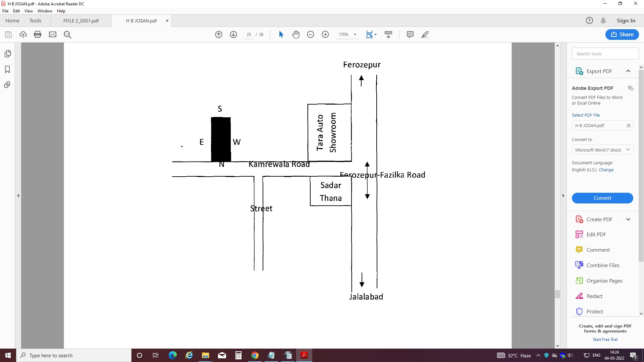Open Calculator from taskbar
Viewport: 644px width, 362px height.
pos(238,355)
